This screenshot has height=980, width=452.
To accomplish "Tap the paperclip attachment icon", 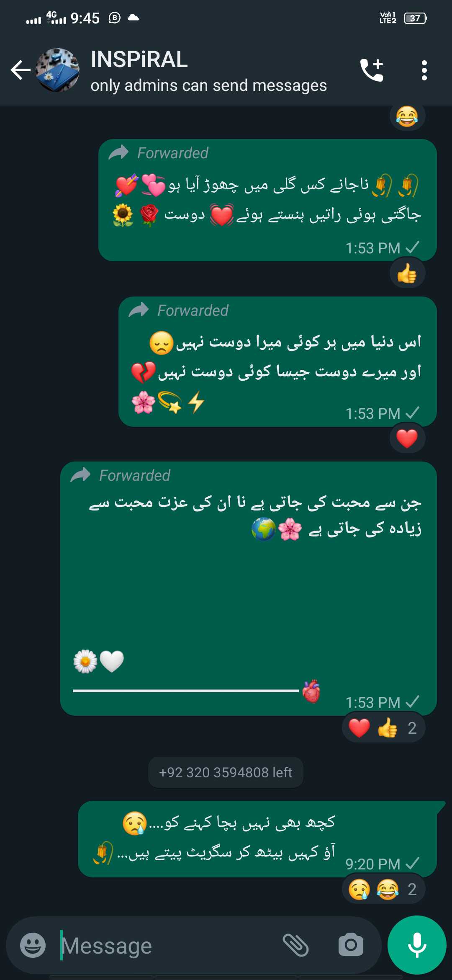I will [x=296, y=945].
